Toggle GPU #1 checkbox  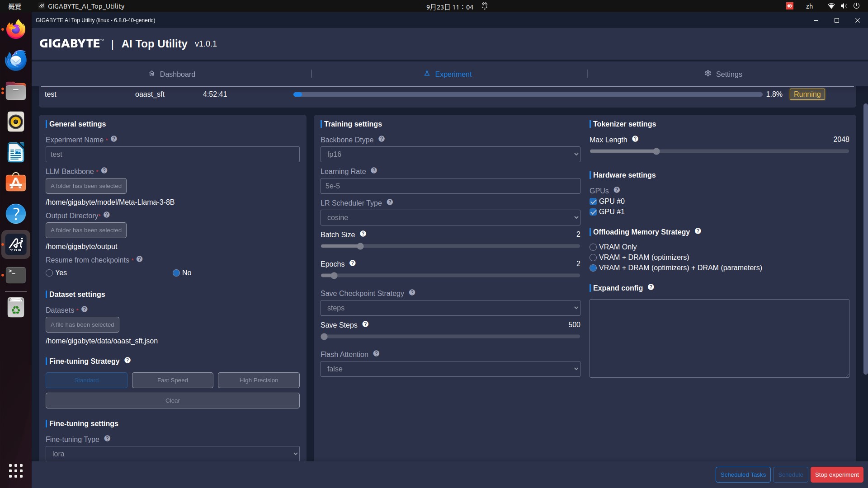pos(593,211)
